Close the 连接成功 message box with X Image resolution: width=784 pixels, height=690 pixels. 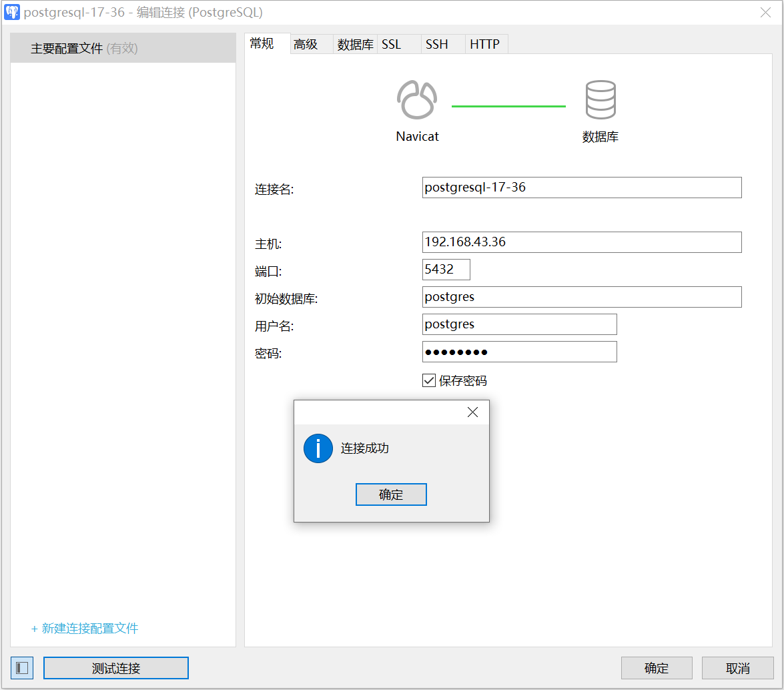point(472,412)
